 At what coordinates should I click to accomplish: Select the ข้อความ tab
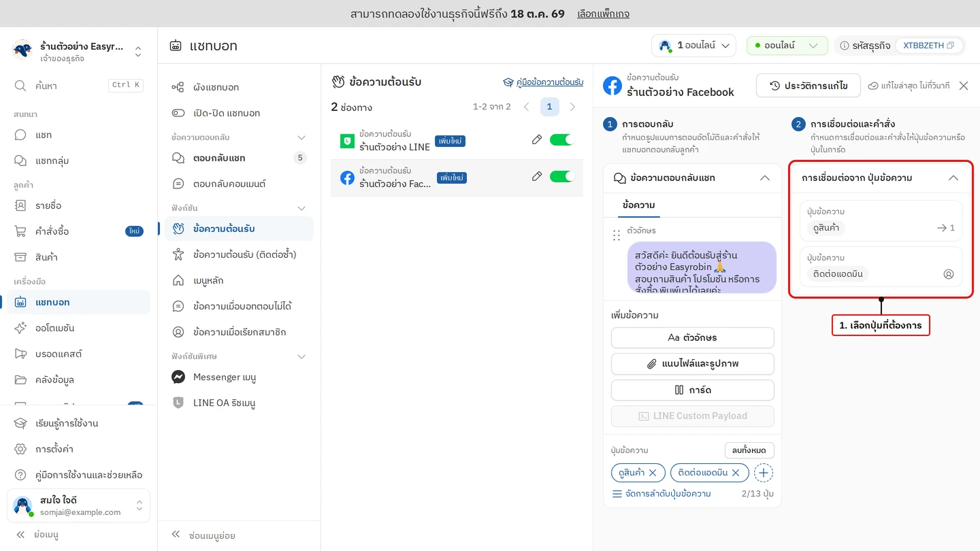click(x=638, y=205)
